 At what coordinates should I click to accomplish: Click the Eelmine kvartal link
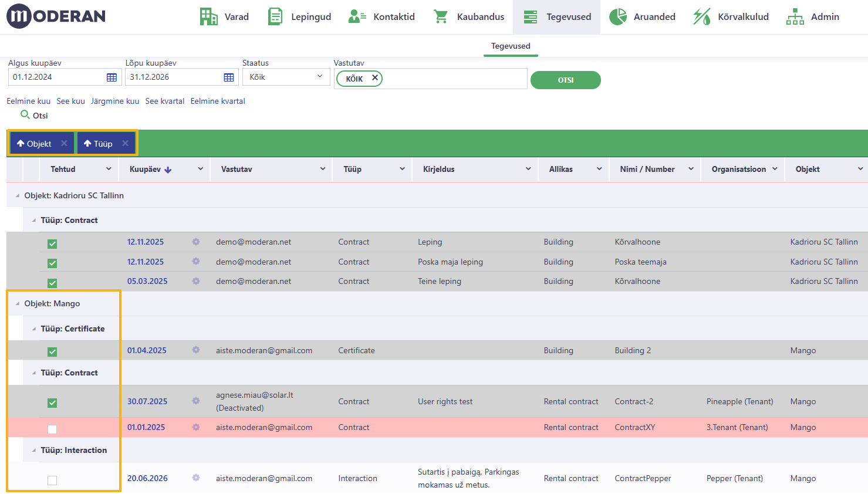tap(218, 101)
